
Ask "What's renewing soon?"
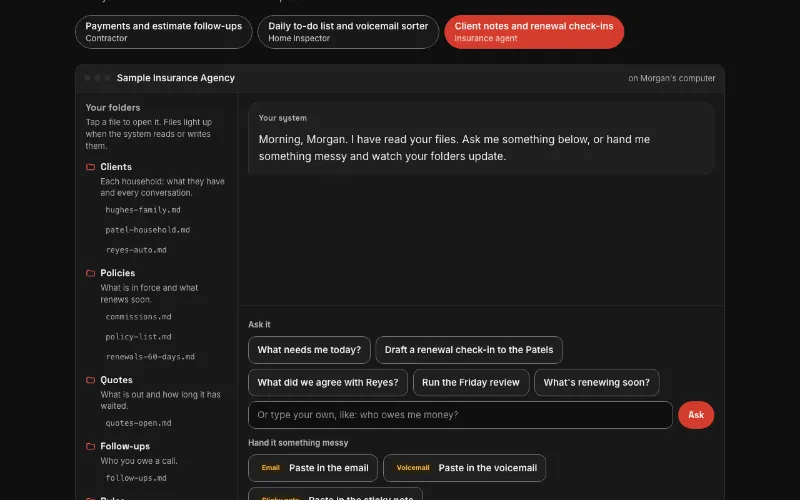coord(596,383)
